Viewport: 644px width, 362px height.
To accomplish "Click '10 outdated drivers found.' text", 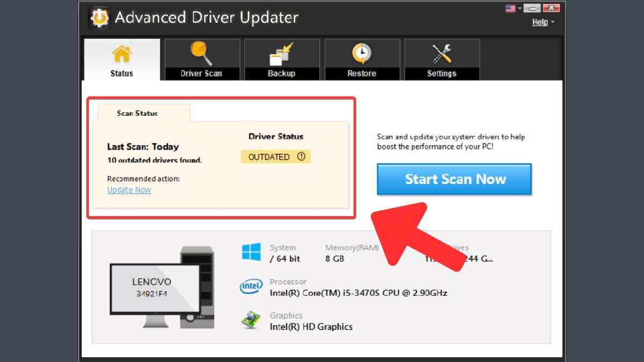I will [155, 160].
